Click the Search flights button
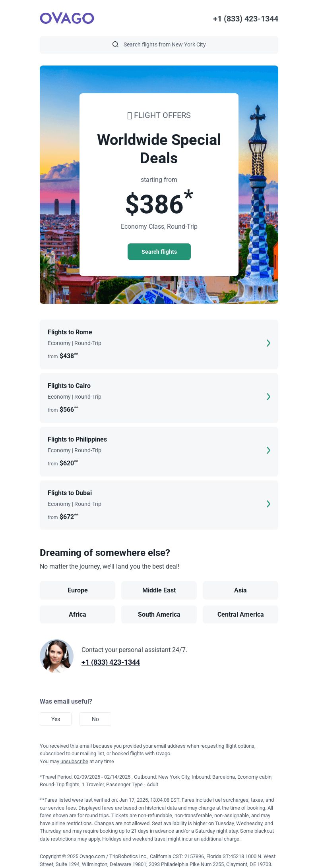This screenshot has height=868, width=318. (159, 252)
